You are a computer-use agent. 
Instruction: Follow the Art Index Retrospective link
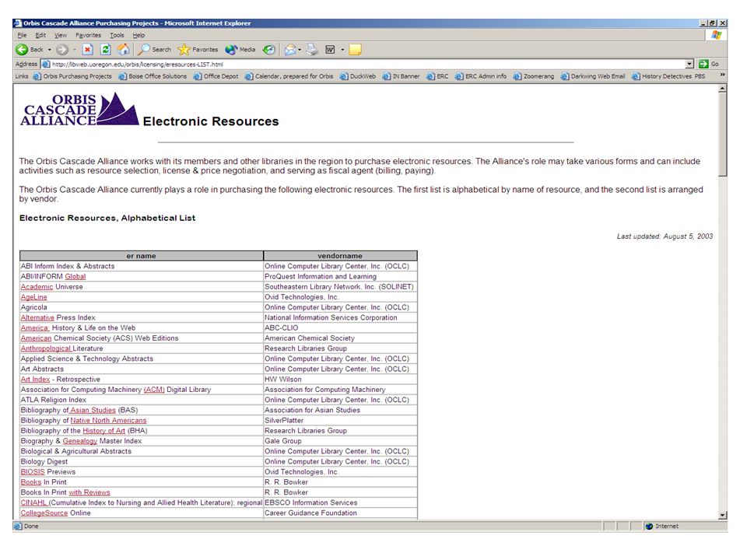[x=35, y=380]
